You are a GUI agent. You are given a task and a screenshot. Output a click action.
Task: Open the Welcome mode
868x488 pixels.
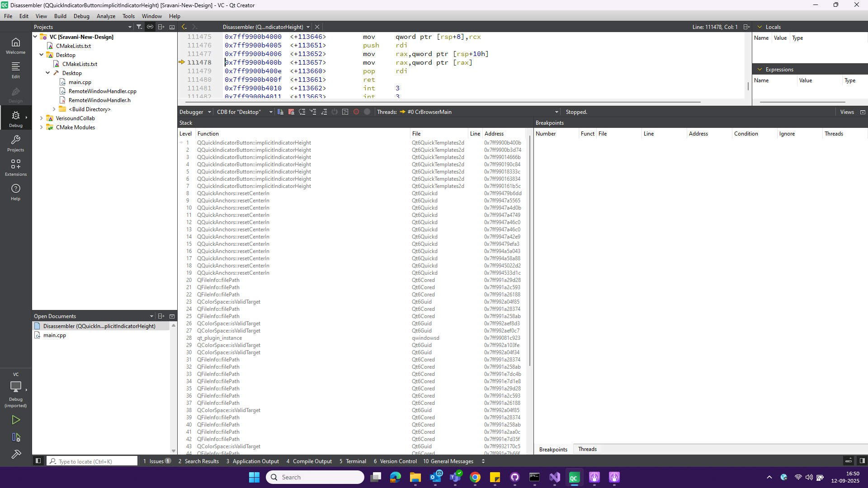pos(16,46)
